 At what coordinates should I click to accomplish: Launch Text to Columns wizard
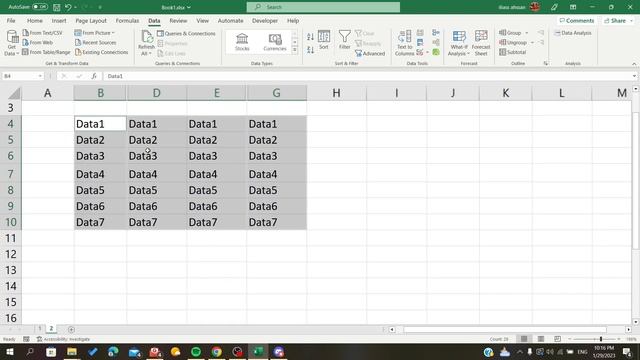coord(404,43)
